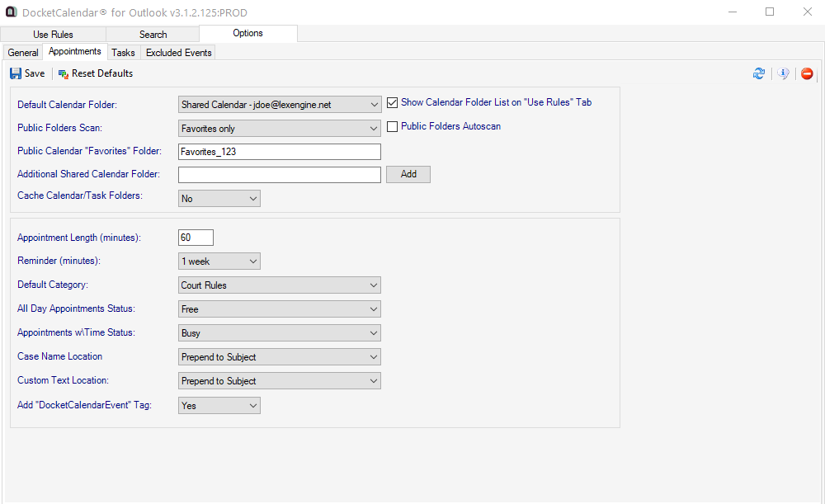
Task: Open the info bubble icon
Action: 784,73
